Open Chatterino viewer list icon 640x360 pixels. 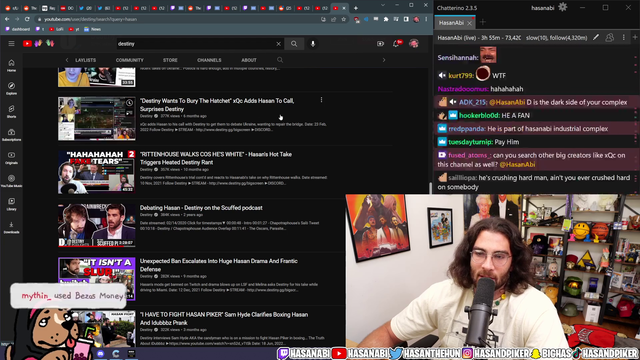point(609,38)
